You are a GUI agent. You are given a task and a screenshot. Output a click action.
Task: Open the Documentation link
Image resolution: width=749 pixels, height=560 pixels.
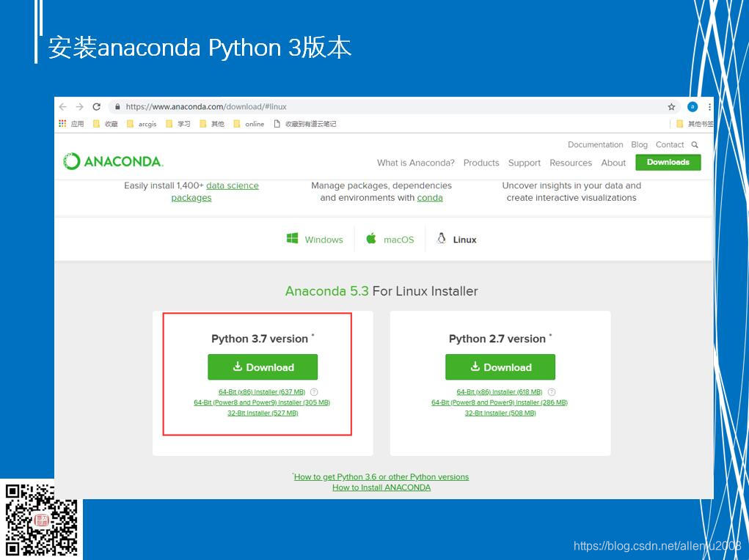(595, 144)
